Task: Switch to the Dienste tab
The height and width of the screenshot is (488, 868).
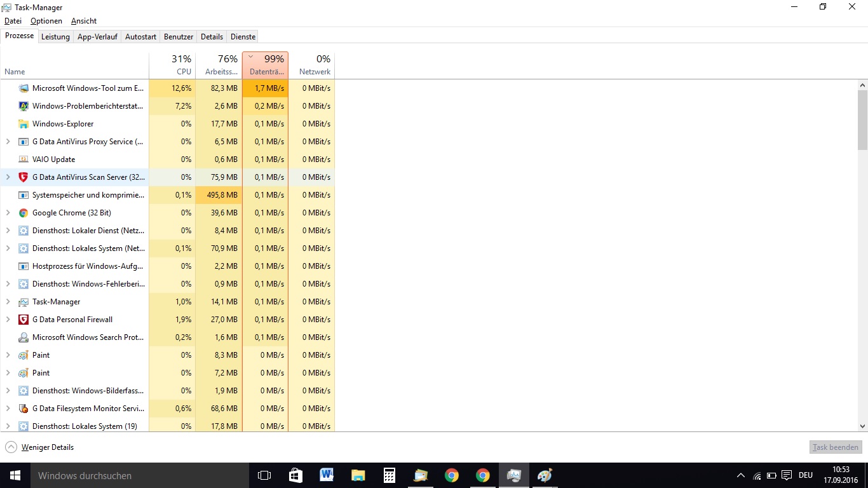Action: point(243,37)
